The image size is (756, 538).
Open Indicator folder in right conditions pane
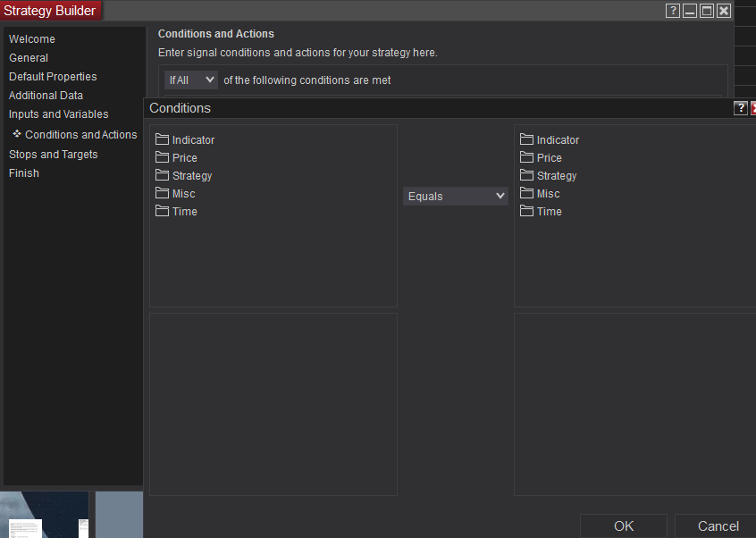click(x=550, y=139)
